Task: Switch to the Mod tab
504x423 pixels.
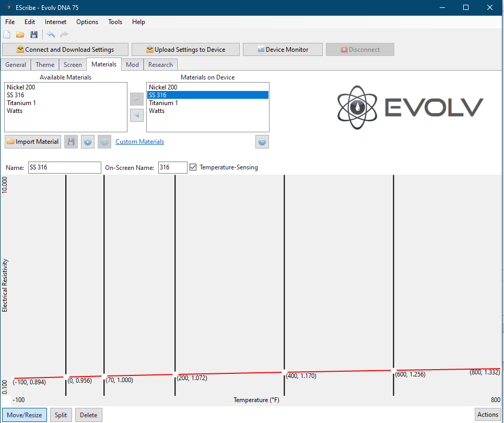Action: click(133, 65)
